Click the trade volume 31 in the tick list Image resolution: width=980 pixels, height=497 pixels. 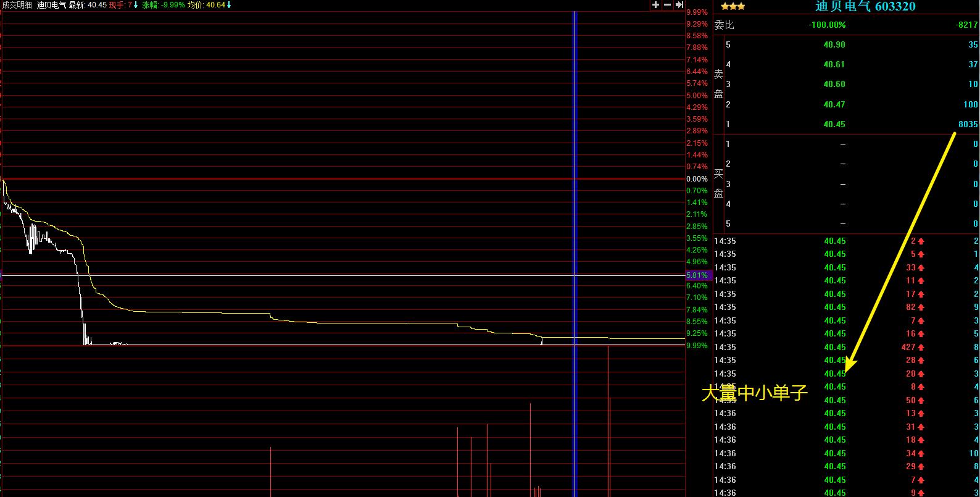tap(911, 427)
